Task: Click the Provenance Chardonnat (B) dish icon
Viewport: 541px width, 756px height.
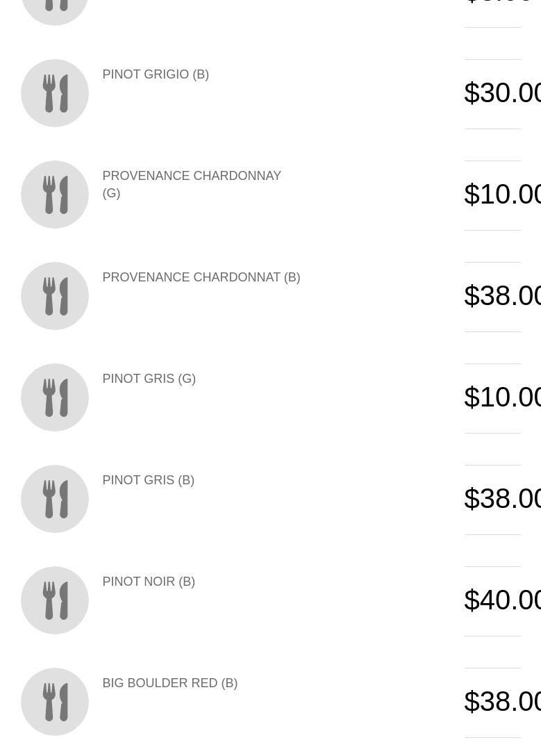Action: (55, 296)
